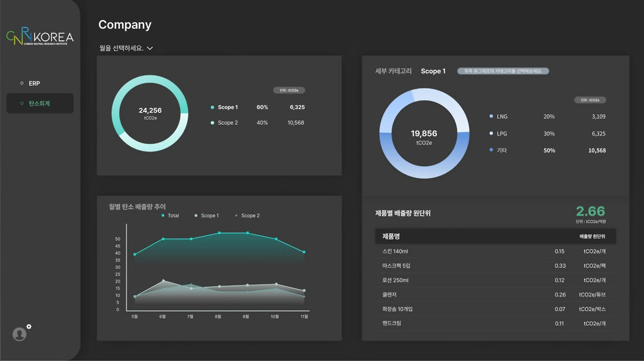Open settings gear beside the avatar
This screenshot has width=644, height=361.
29,327
